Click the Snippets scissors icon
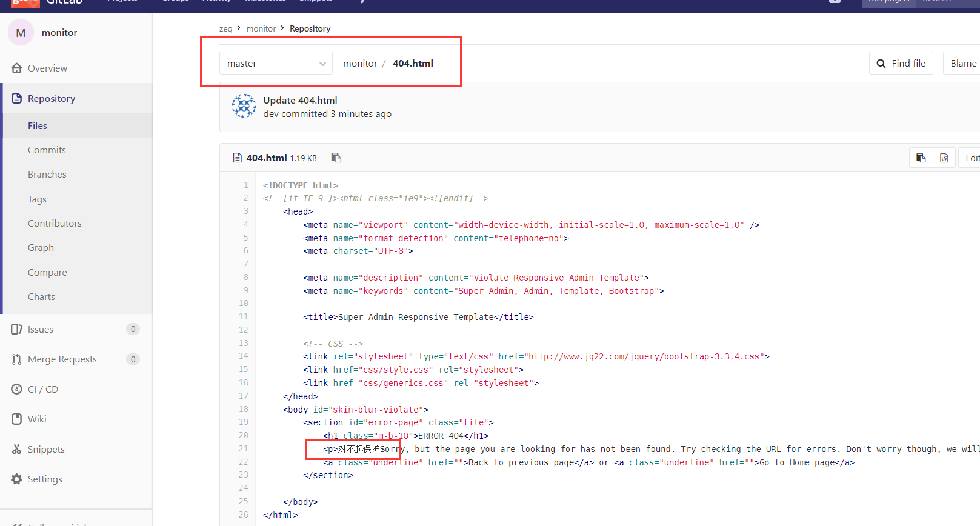 [x=17, y=449]
